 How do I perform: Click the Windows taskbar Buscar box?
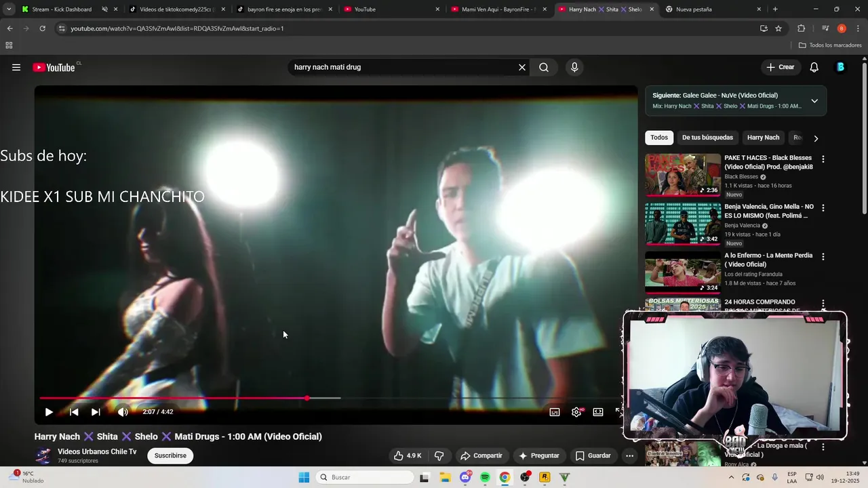click(x=365, y=477)
